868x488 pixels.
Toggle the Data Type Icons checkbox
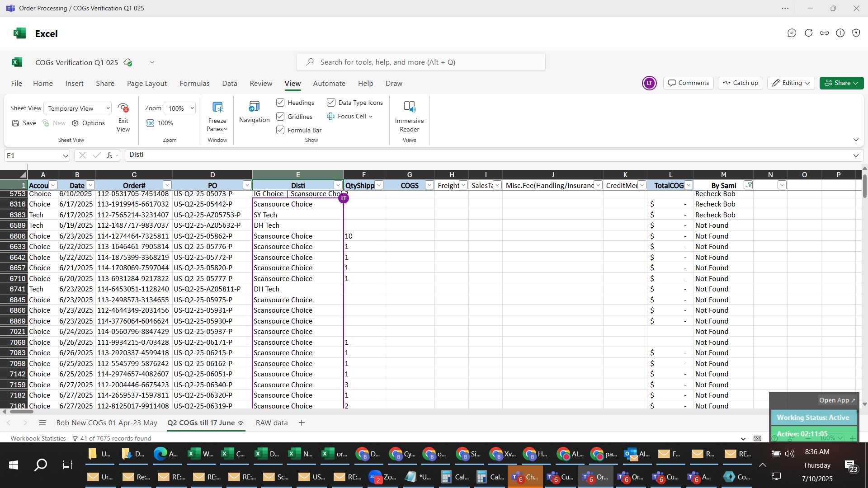coord(331,103)
